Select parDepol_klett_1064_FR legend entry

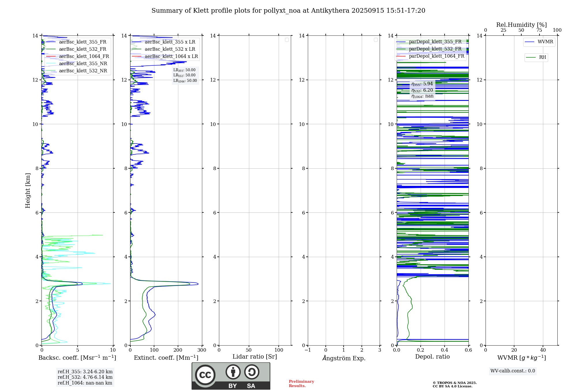coord(430,56)
